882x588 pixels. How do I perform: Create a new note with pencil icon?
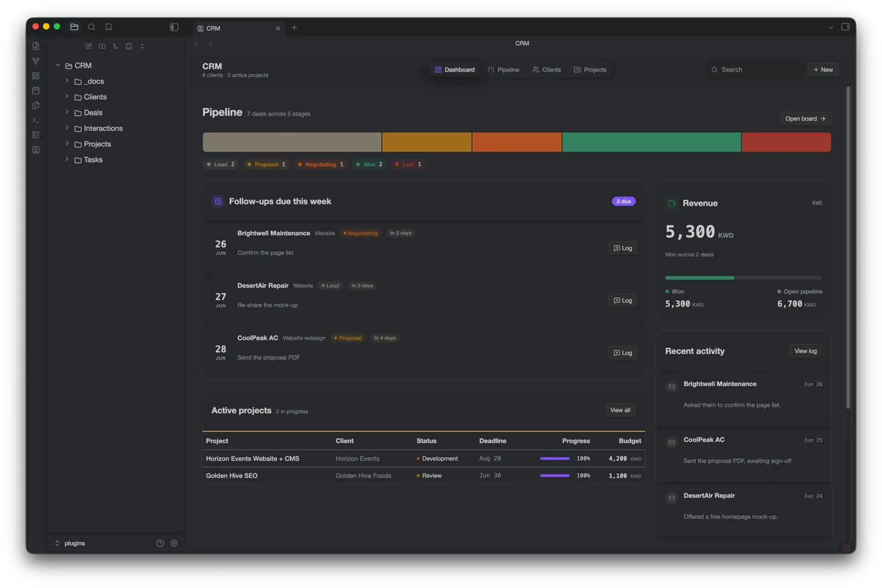pos(89,46)
